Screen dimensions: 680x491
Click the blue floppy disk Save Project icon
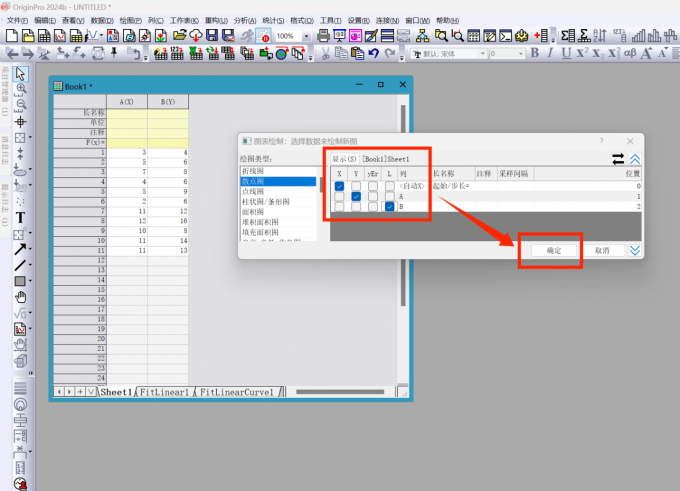[212, 36]
